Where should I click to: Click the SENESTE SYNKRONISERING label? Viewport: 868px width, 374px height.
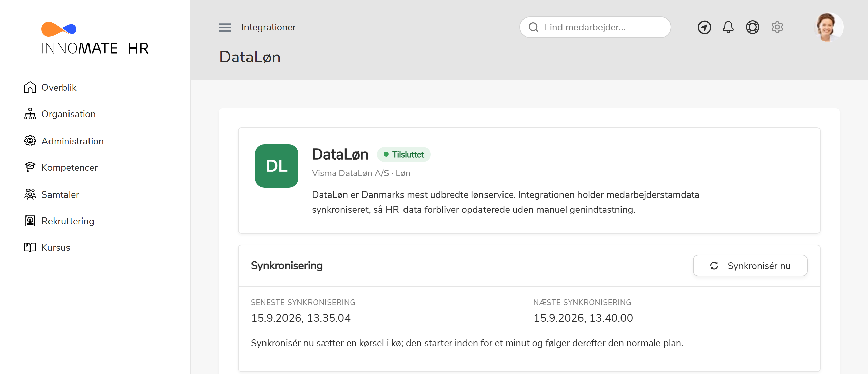[x=303, y=302]
